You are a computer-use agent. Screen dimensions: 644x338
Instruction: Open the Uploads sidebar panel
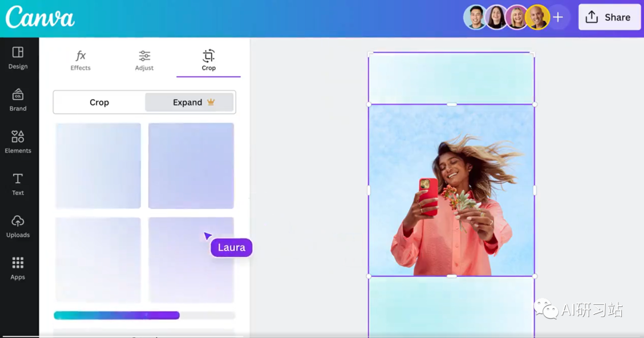[18, 227]
